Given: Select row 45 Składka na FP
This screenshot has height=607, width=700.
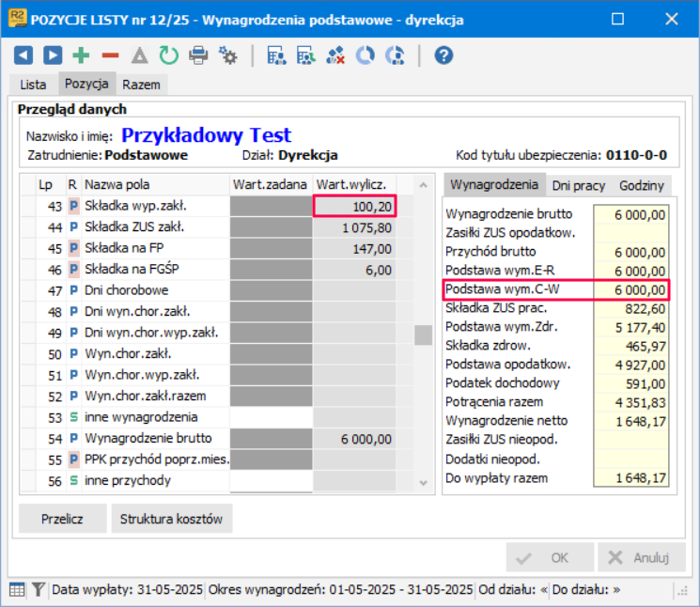Looking at the screenshot, I should tap(215, 248).
